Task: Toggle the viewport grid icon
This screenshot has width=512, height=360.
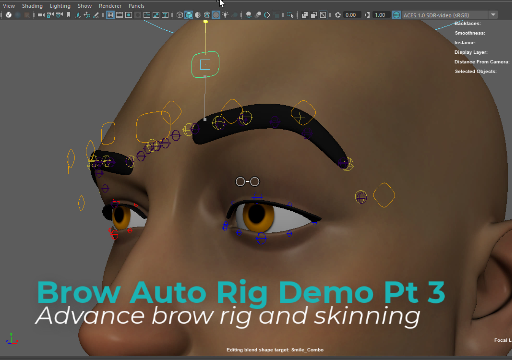Action: pyautogui.click(x=110, y=15)
